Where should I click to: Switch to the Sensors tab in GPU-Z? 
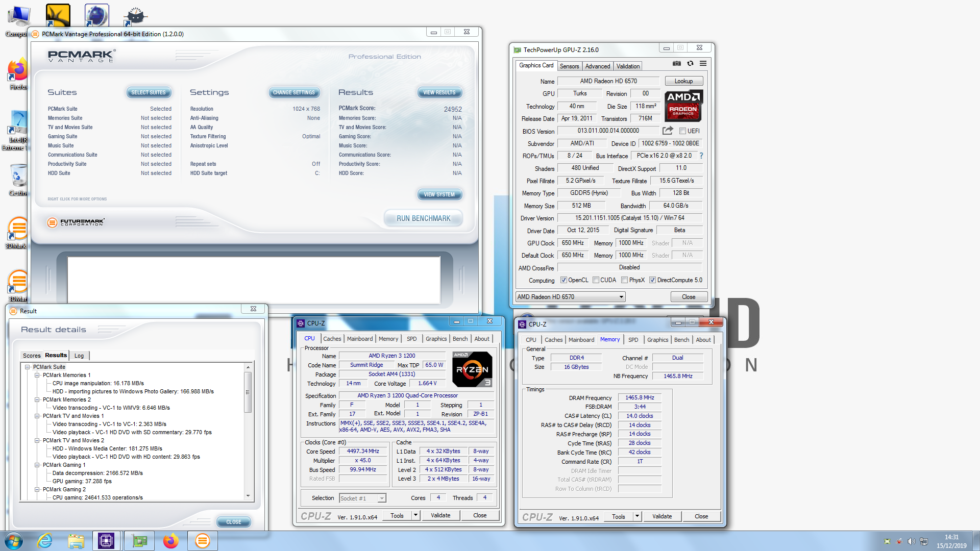569,66
